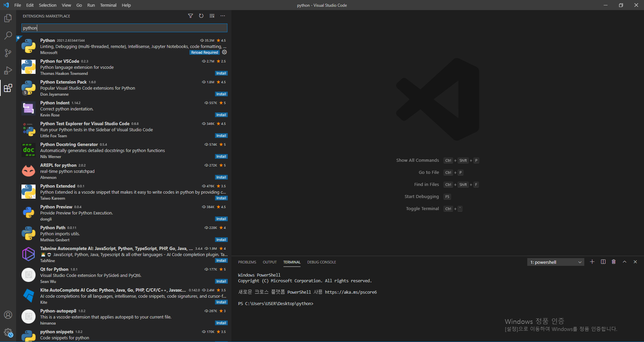Install the Tabnine Autocomplete extension

click(x=221, y=260)
